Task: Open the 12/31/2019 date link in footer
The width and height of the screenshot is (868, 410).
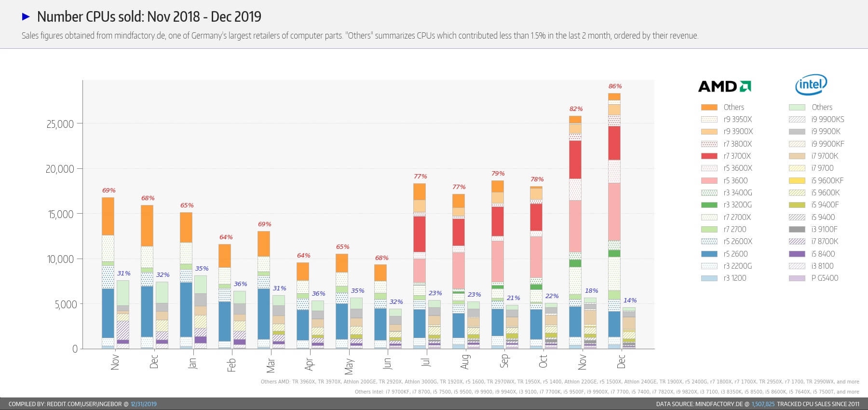Action: (144, 404)
